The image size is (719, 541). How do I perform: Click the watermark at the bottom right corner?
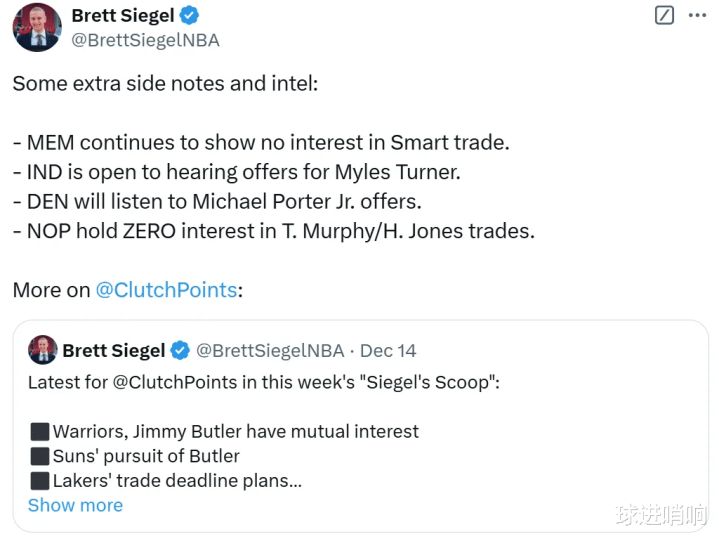(x=661, y=514)
